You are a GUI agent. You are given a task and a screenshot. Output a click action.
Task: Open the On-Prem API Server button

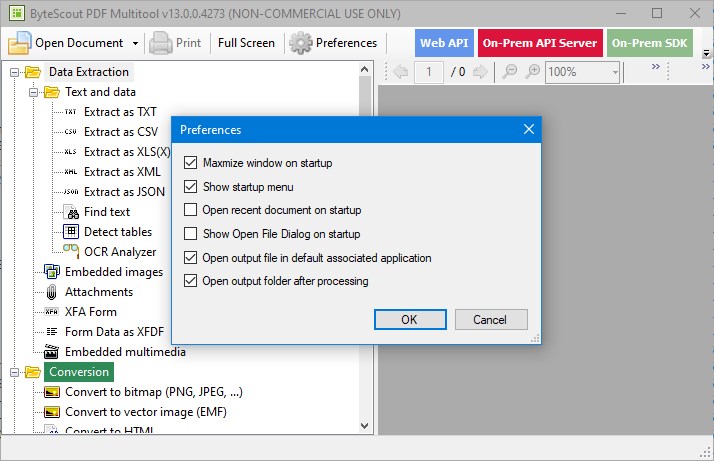540,43
